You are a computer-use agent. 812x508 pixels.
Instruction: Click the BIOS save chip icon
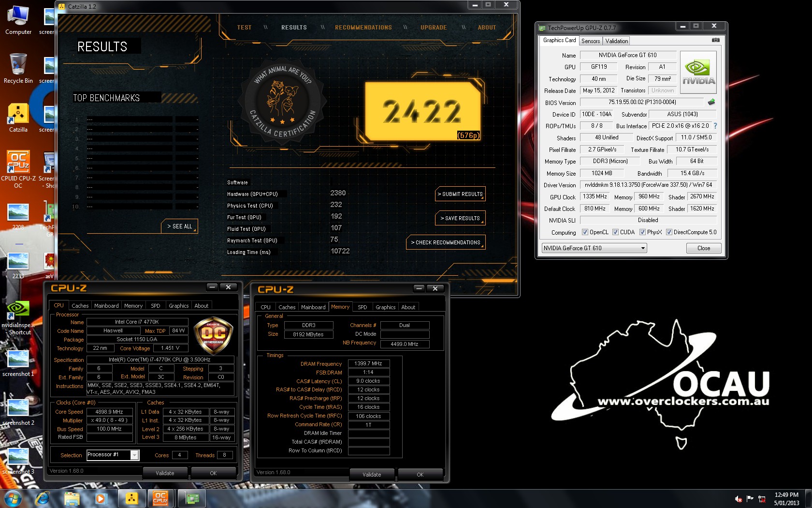click(x=711, y=102)
